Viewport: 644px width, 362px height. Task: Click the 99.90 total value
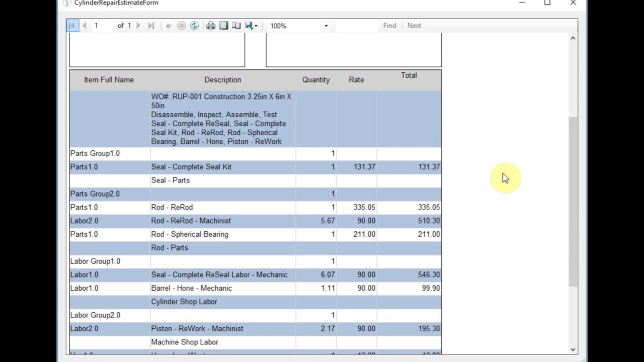(431, 288)
